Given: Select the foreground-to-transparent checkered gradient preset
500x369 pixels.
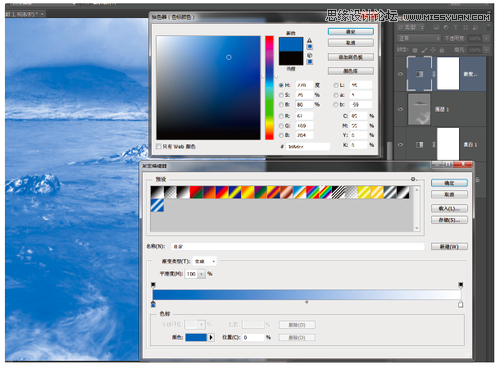Looking at the screenshot, I should pyautogui.click(x=170, y=193).
